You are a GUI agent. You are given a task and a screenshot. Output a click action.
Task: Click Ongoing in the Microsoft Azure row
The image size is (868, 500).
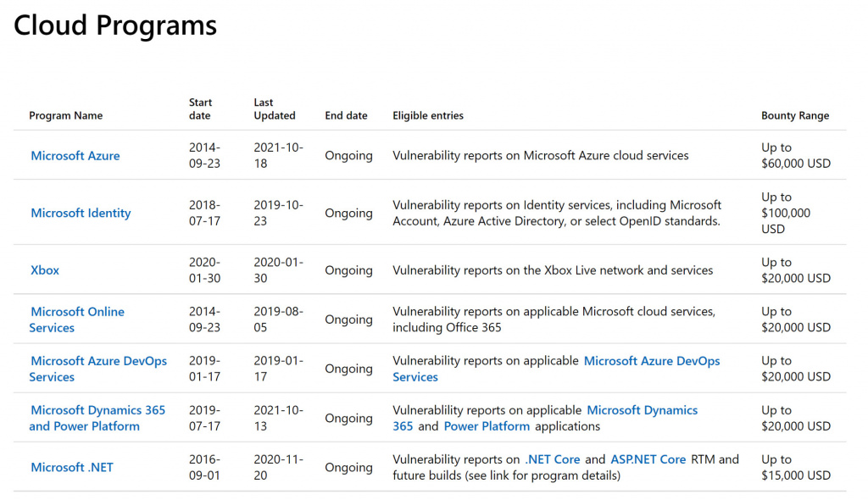[348, 156]
